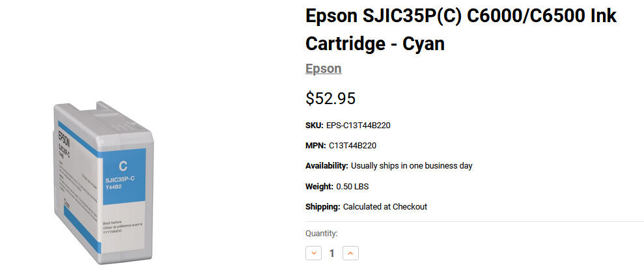Select the quantity value field showing 1
Screen dimensions: 644x272
pyautogui.click(x=332, y=254)
